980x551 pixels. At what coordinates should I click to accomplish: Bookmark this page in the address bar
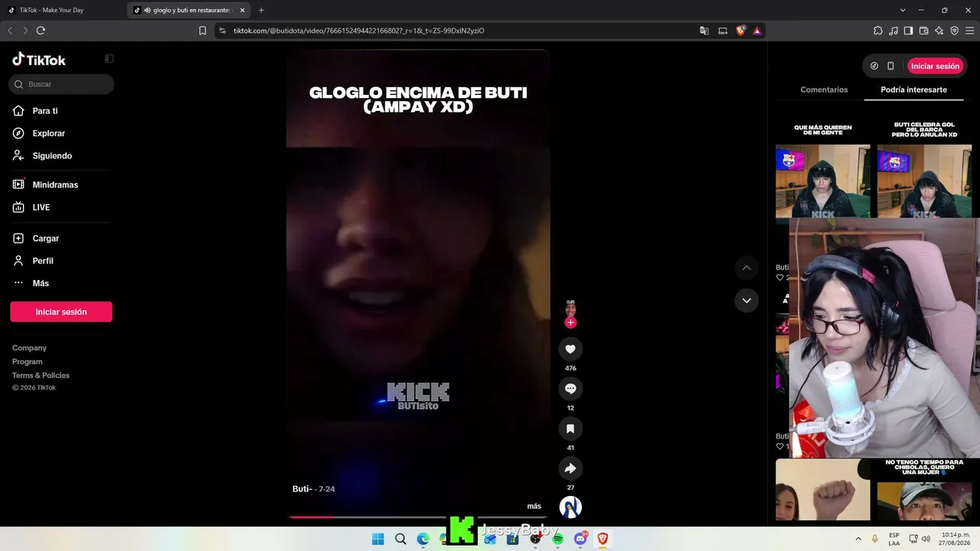pyautogui.click(x=202, y=31)
